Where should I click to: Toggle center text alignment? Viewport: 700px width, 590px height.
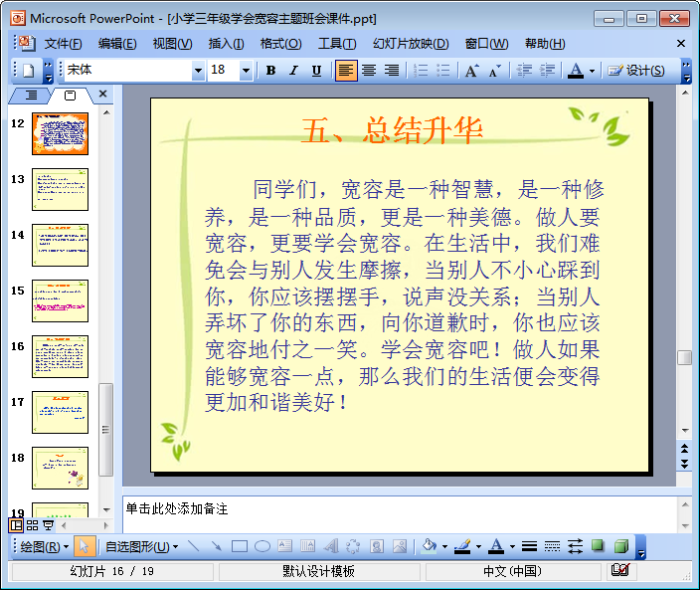click(x=369, y=70)
